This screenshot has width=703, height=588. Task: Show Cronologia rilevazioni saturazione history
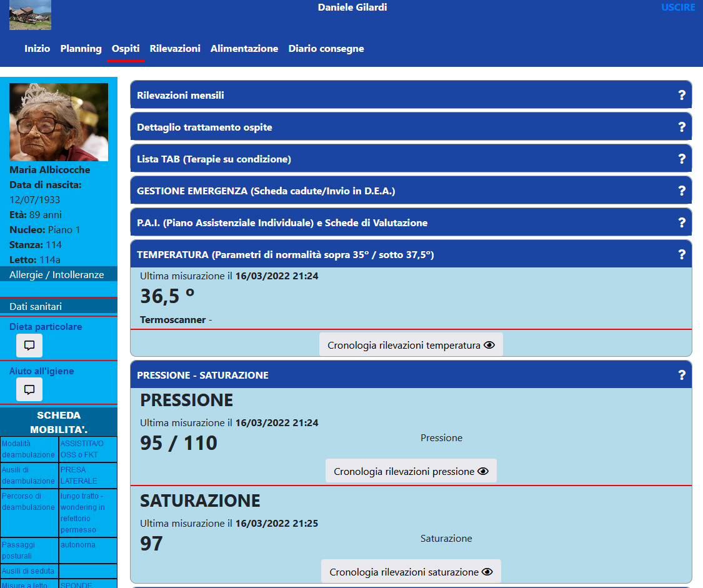(411, 572)
